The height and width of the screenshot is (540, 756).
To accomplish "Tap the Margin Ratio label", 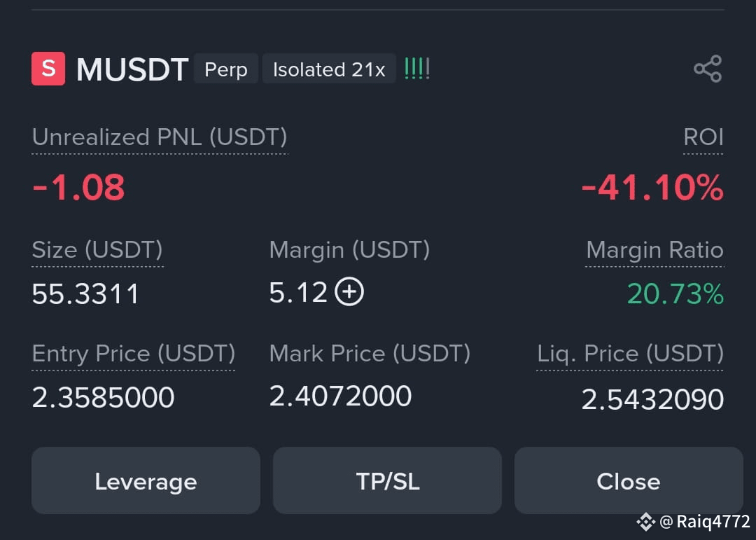I will 654,250.
